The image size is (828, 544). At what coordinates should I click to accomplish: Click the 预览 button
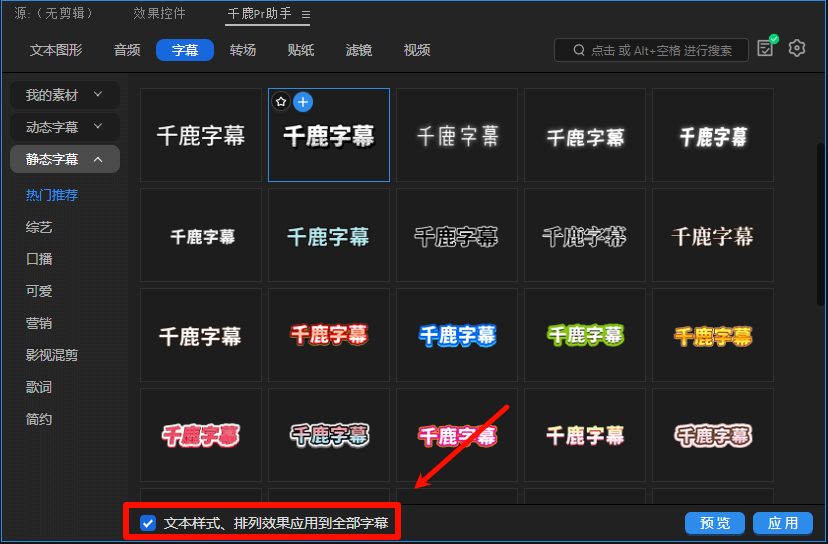(x=715, y=523)
